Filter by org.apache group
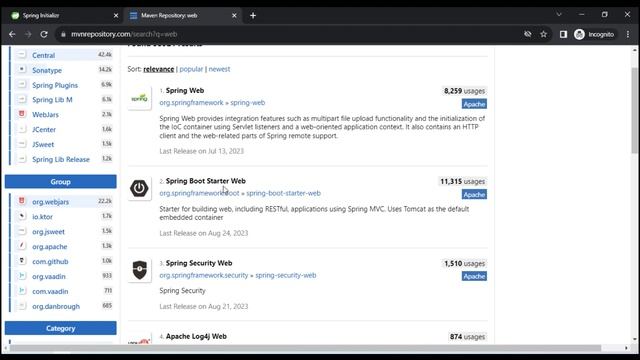 (x=49, y=247)
